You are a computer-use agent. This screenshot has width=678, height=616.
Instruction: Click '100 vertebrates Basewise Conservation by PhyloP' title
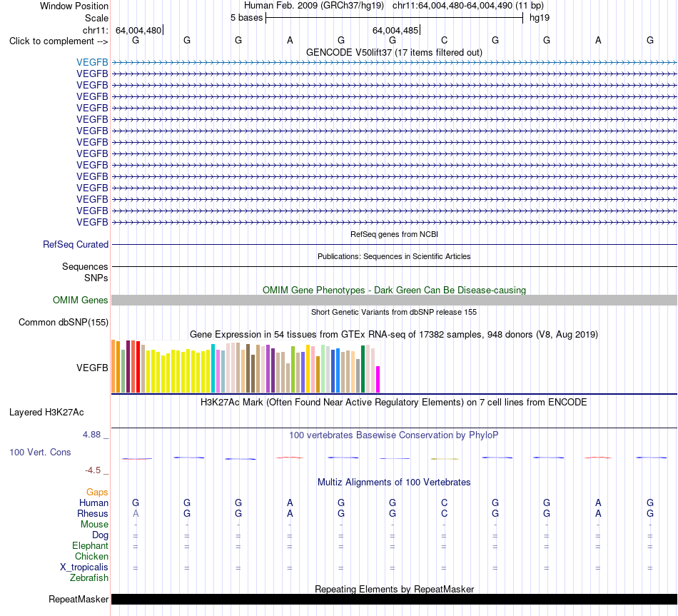point(394,435)
